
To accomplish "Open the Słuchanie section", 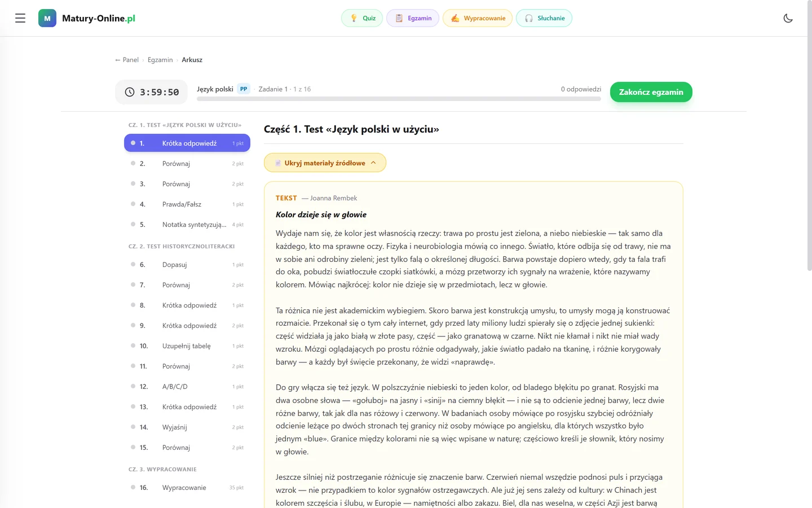I will [x=544, y=18].
